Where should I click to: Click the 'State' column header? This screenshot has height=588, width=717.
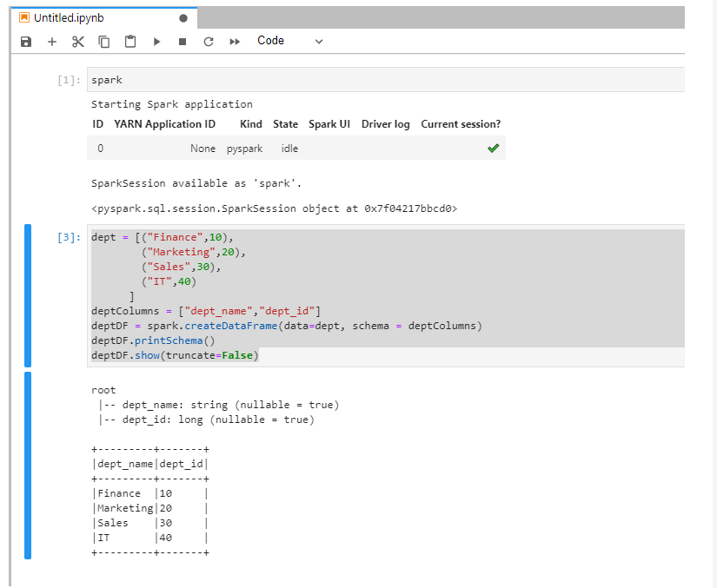[285, 124]
